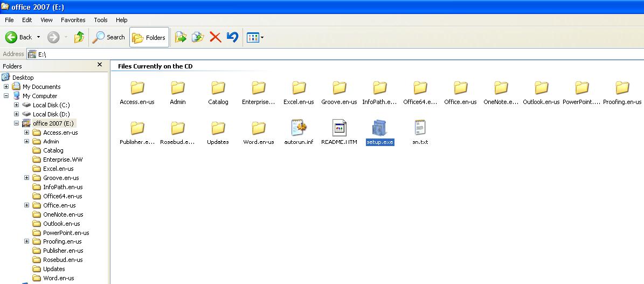Select the InfoPath folder icon in file view
The height and width of the screenshot is (284, 644).
pyautogui.click(x=379, y=87)
